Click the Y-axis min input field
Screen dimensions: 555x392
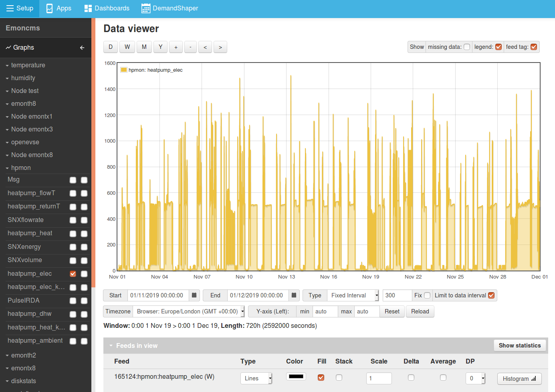(x=325, y=311)
